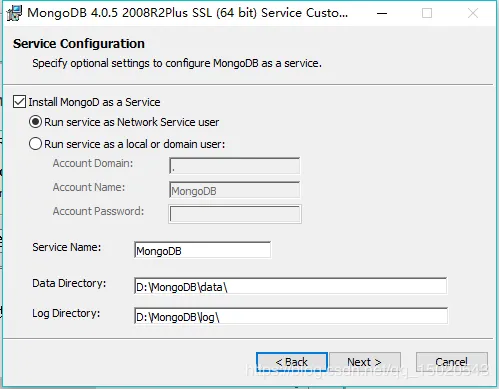Click the Account Name field
The width and height of the screenshot is (499, 389).
point(234,190)
